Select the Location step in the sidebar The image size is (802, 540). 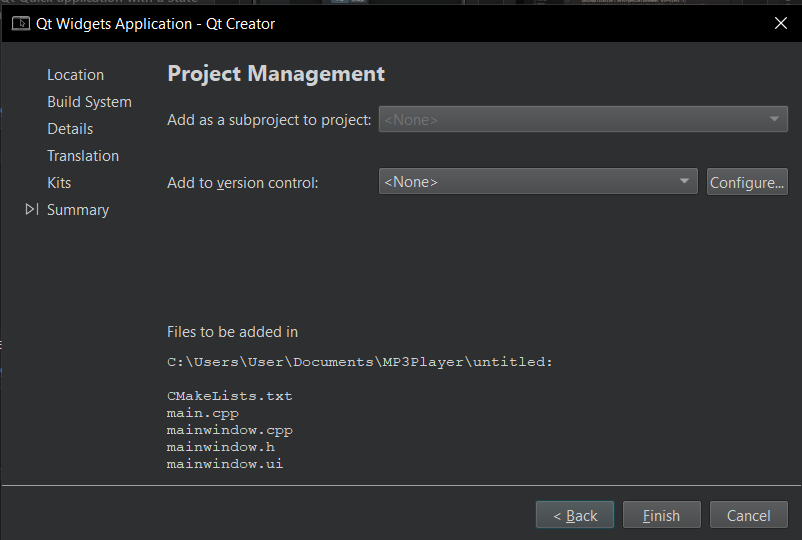75,75
